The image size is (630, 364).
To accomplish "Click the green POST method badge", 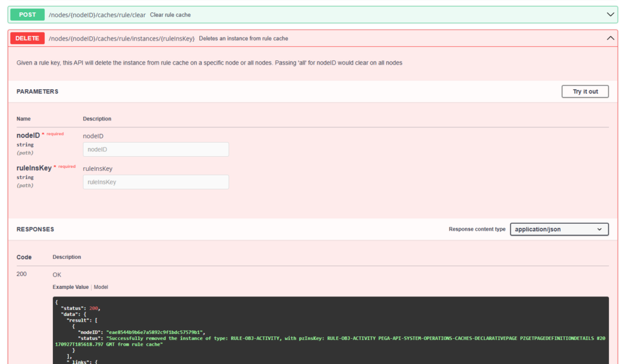I will click(27, 15).
